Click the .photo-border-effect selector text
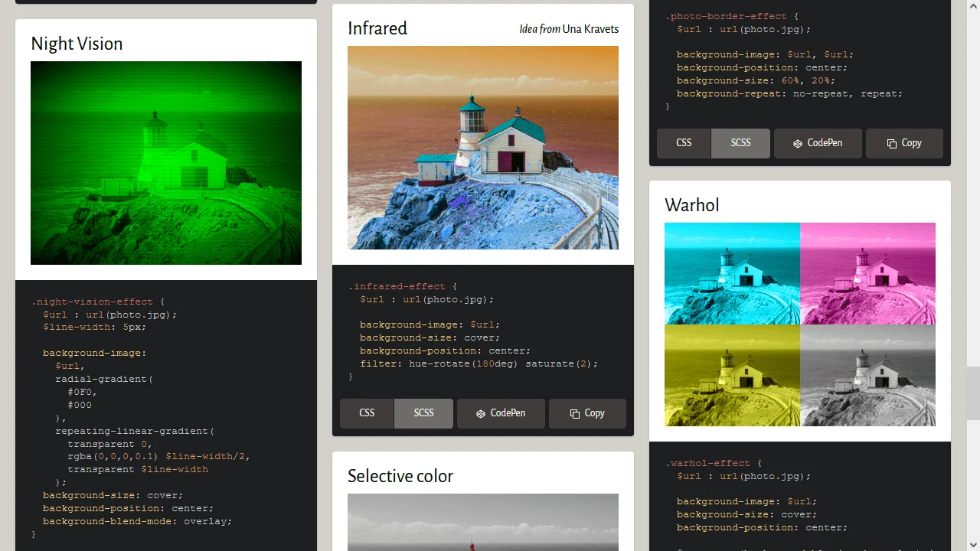 coord(726,16)
